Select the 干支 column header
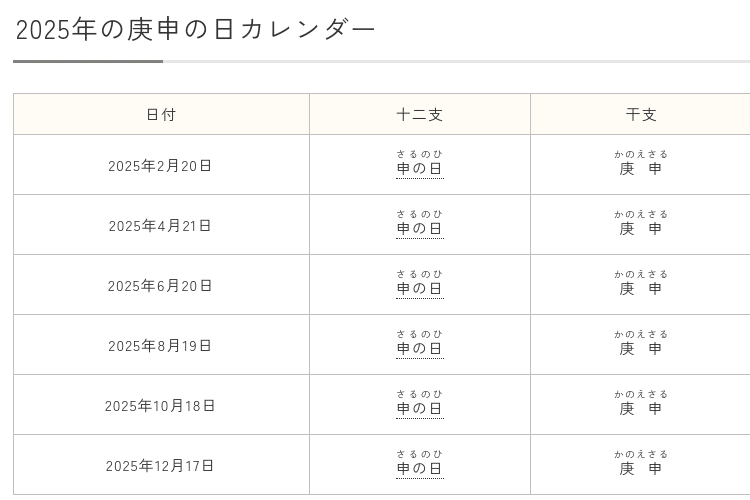750x500 pixels. [641, 115]
